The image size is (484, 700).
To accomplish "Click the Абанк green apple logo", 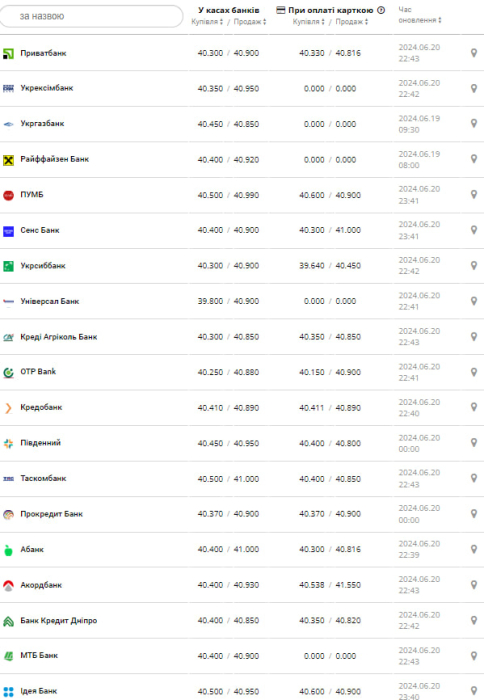I will (x=8, y=550).
